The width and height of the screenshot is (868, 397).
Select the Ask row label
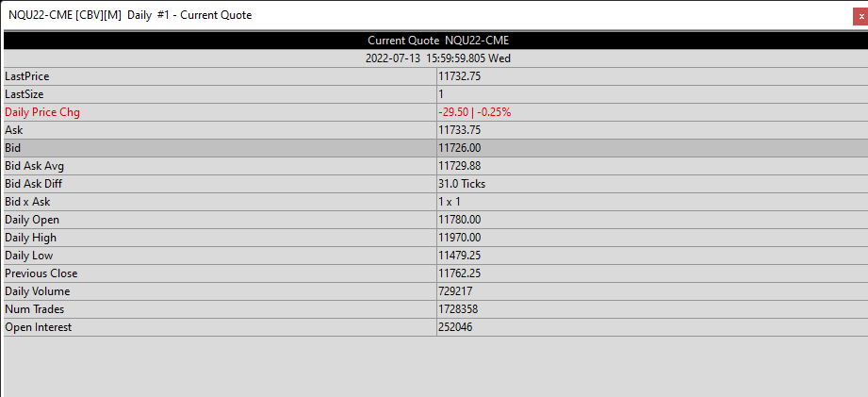[x=14, y=130]
